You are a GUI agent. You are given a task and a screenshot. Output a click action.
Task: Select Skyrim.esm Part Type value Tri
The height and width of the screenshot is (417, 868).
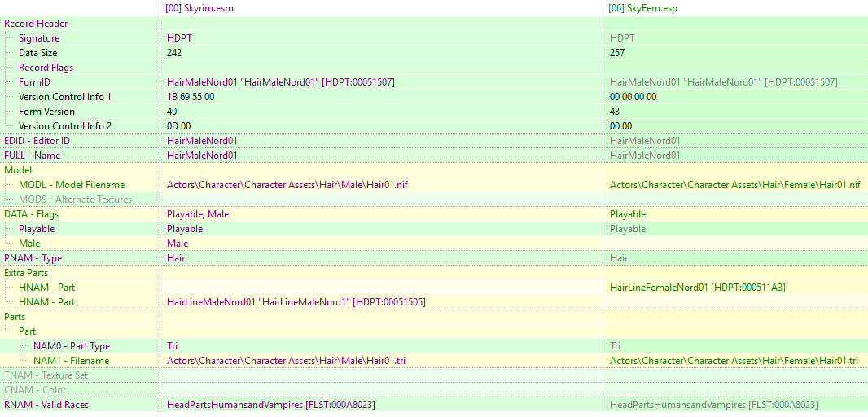click(x=173, y=346)
